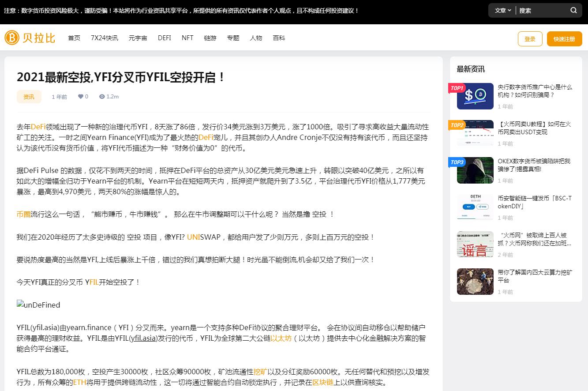Open thumbnail of 四大云算力挖矿平台 article

pos(475,281)
